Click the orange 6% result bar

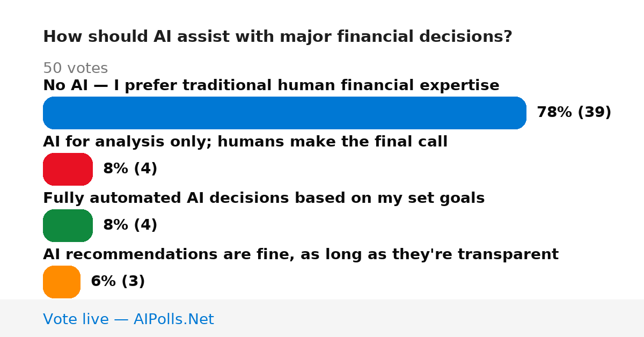62,282
